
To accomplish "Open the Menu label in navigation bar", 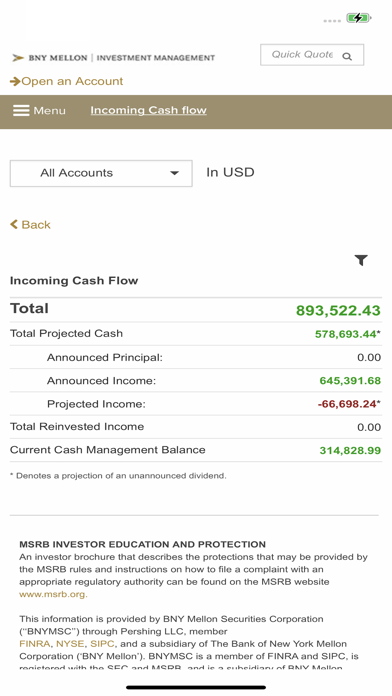I will click(49, 111).
